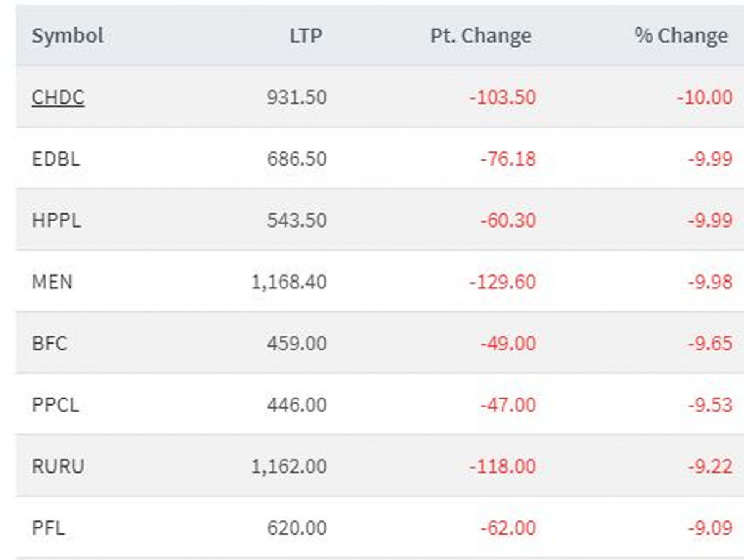Click the BFC percent change -9.65
The height and width of the screenshot is (560, 744).
pyautogui.click(x=710, y=343)
